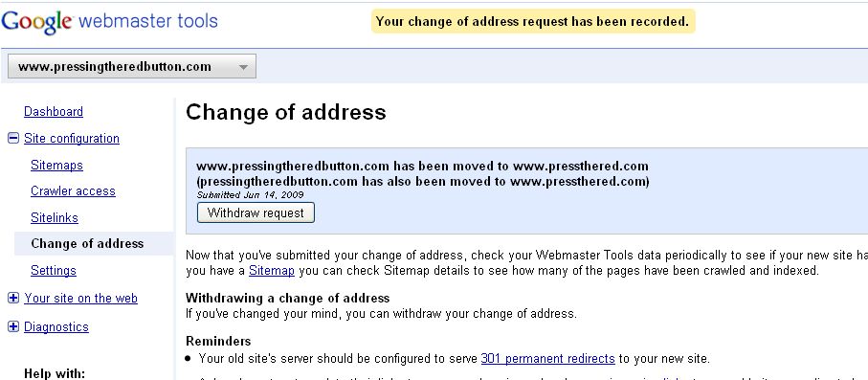868x380 pixels.
Task: Click the change of address recorded notification
Action: (x=532, y=22)
